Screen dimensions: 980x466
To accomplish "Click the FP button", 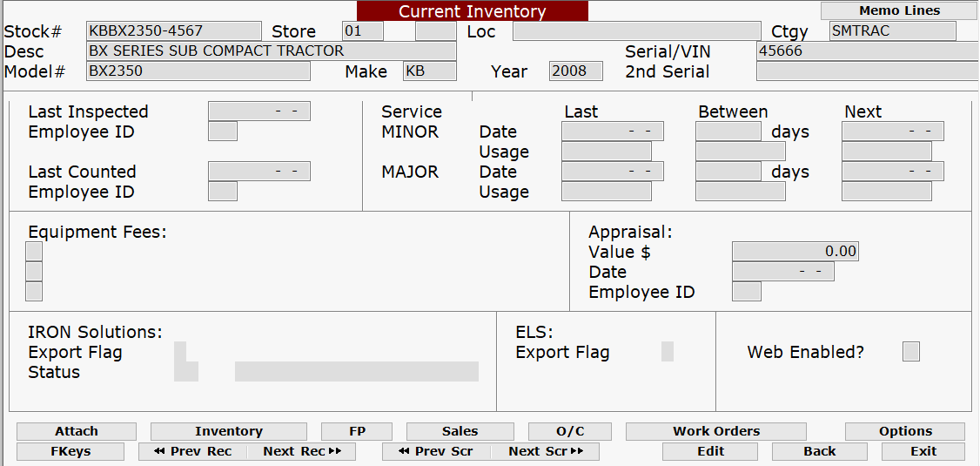I will (357, 432).
